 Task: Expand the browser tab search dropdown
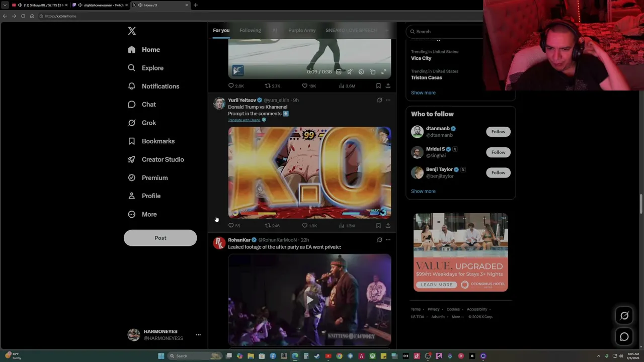(x=5, y=5)
